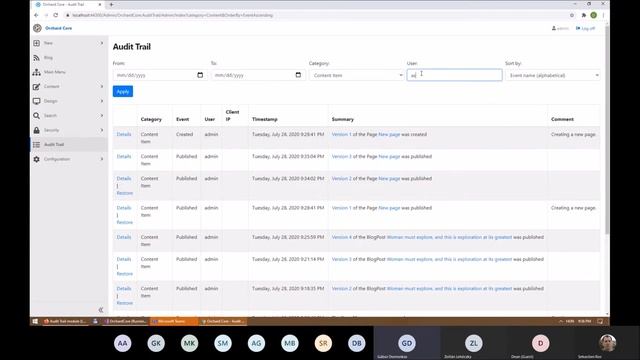Click the Comment column header

[x=562, y=119]
